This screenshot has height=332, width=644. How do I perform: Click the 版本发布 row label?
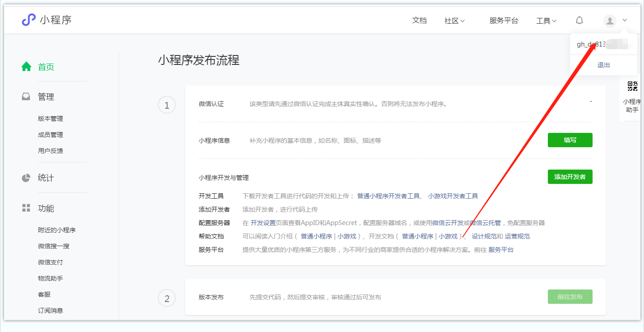211,297
